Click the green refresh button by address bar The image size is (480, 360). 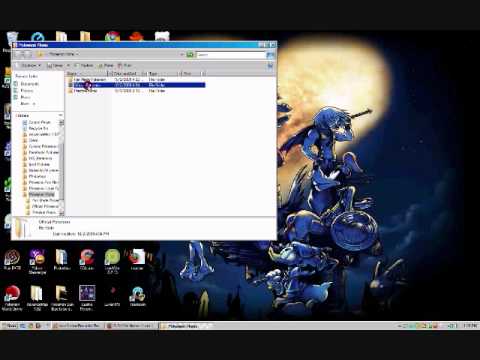(x=190, y=54)
